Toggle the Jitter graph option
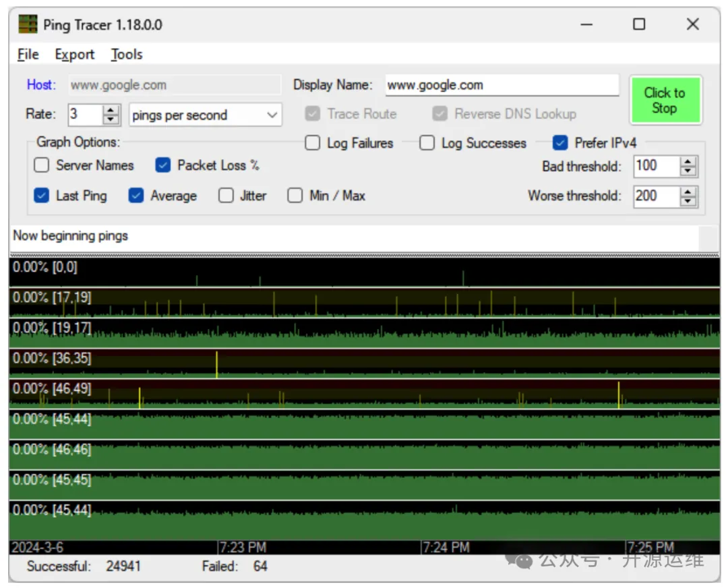This screenshot has height=588, width=728. pyautogui.click(x=226, y=196)
